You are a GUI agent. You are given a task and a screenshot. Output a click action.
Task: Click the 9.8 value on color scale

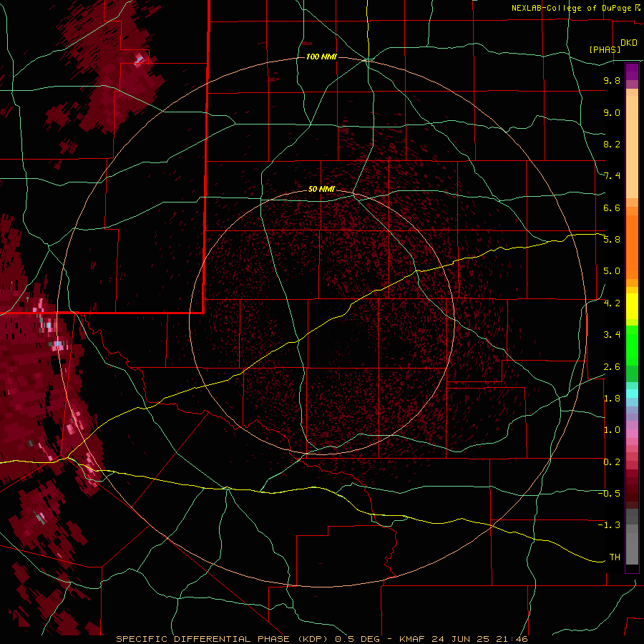point(612,80)
